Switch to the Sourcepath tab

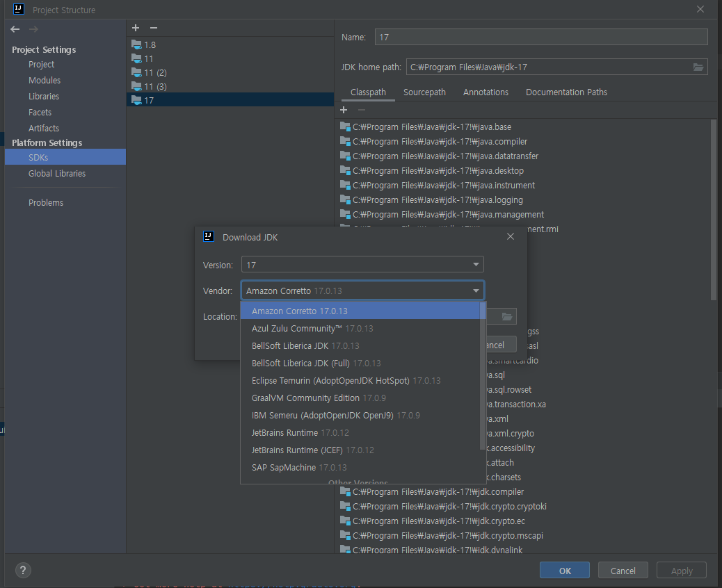point(424,92)
